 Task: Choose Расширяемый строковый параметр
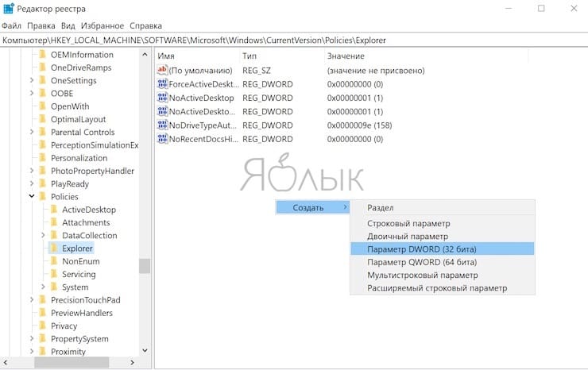click(x=443, y=288)
